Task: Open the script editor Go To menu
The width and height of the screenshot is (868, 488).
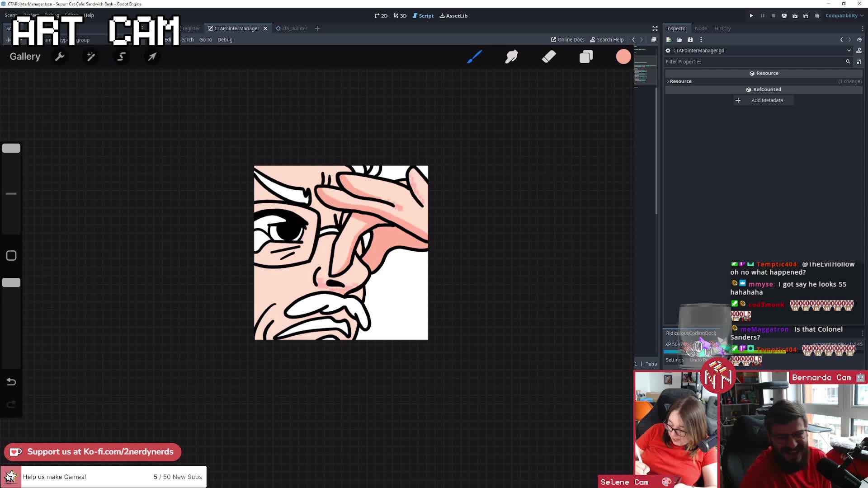Action: coord(205,40)
